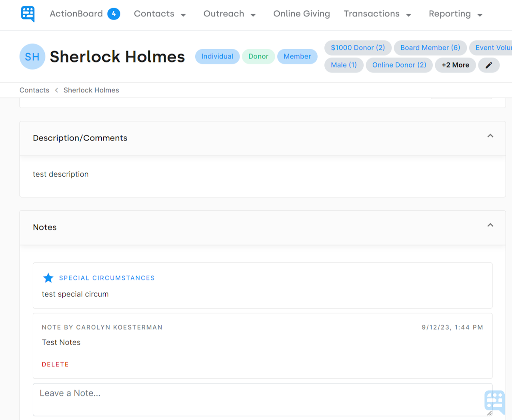The width and height of the screenshot is (512, 420).
Task: Click the $1000 Donor (2) tag
Action: pos(358,48)
